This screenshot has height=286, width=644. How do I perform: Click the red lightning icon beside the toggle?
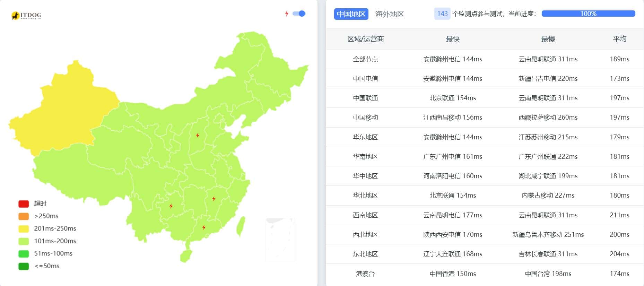point(287,14)
